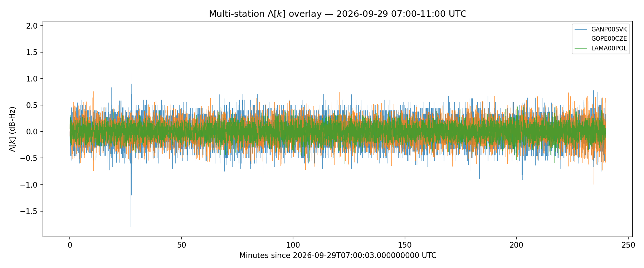Screen dimensions: 644x268
Task: Click the x-axis tick label 200
Action: [516, 245]
